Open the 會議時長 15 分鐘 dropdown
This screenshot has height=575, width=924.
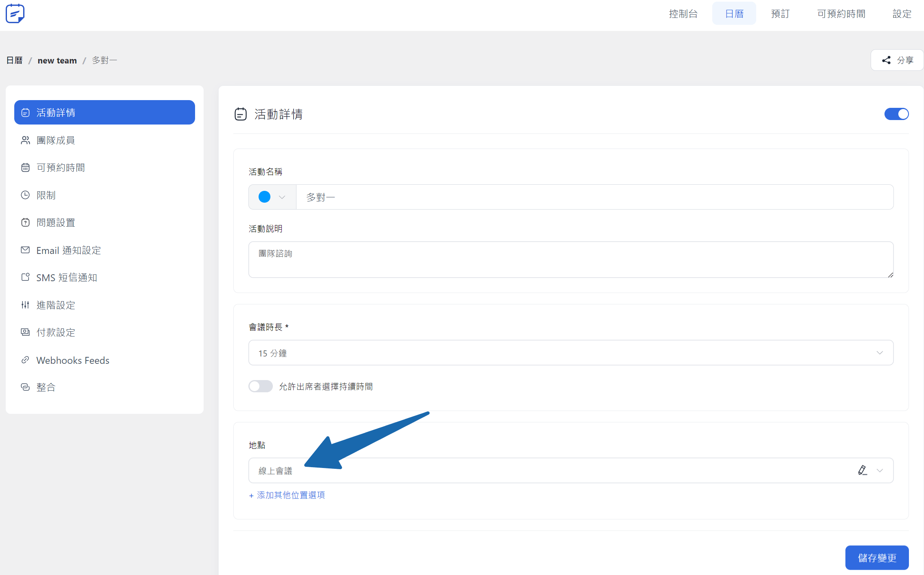tap(571, 353)
